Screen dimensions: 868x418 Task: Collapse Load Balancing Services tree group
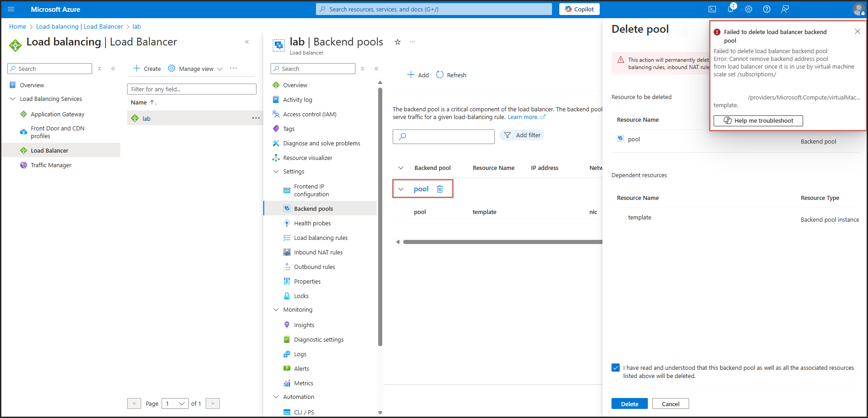pyautogui.click(x=13, y=99)
